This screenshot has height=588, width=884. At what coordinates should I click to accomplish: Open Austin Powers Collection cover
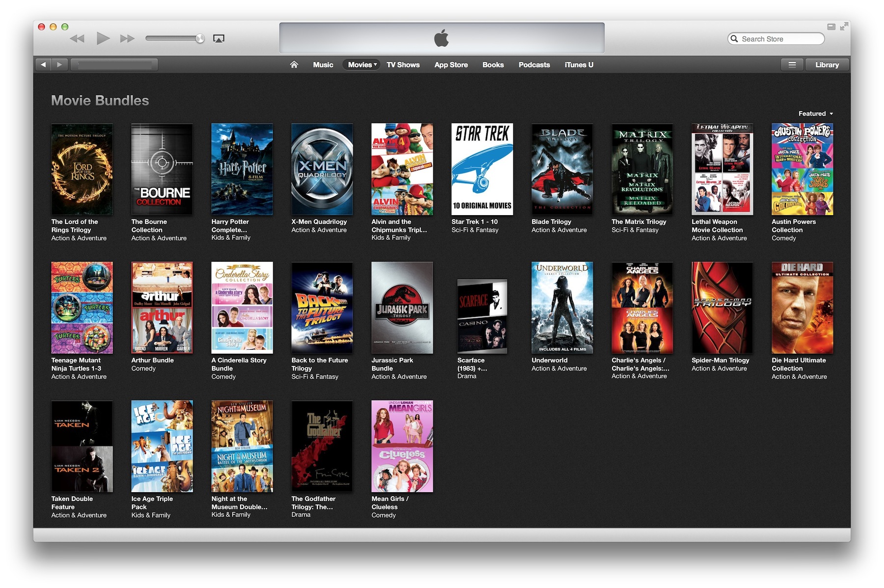pos(802,169)
